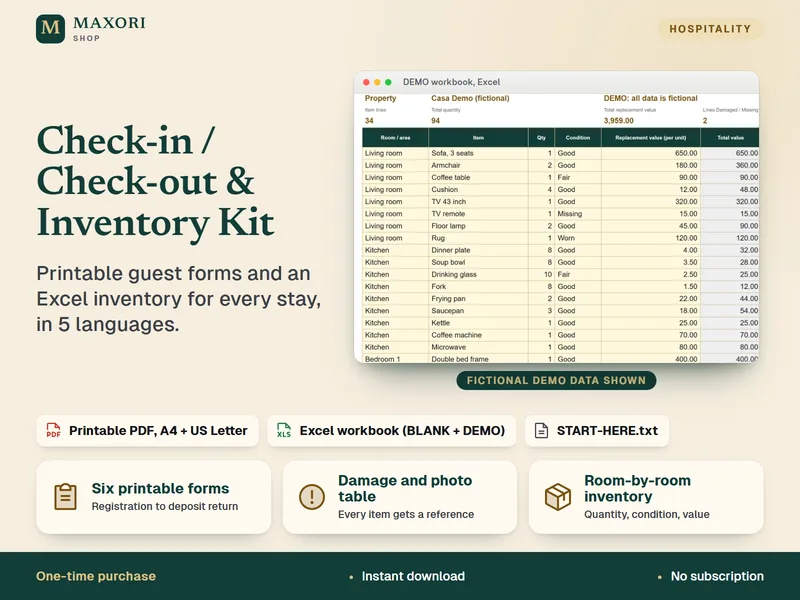
Task: Click the Floor lamp item cell
Action: pos(478,226)
